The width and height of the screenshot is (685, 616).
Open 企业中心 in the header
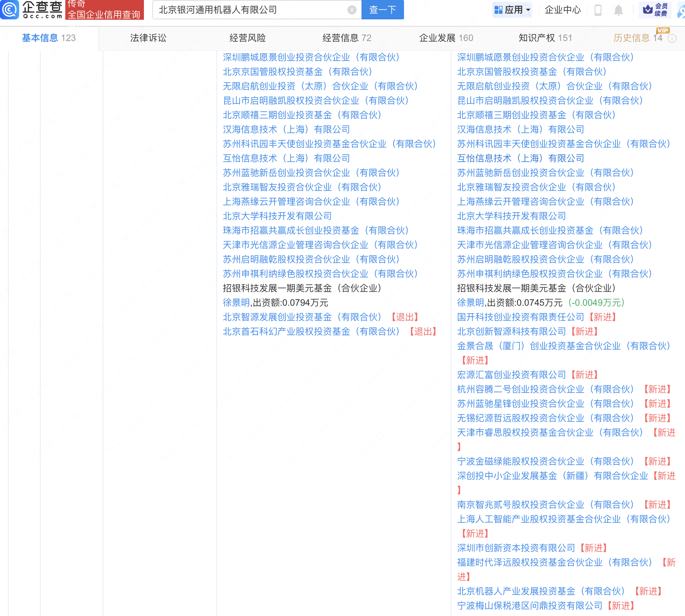point(562,10)
